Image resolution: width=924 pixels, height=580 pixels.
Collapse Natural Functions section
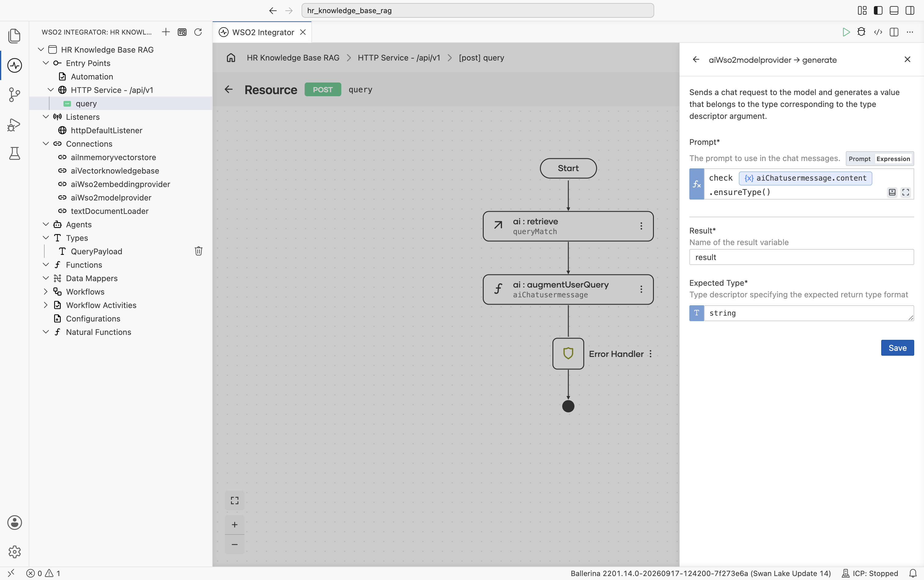click(x=46, y=332)
